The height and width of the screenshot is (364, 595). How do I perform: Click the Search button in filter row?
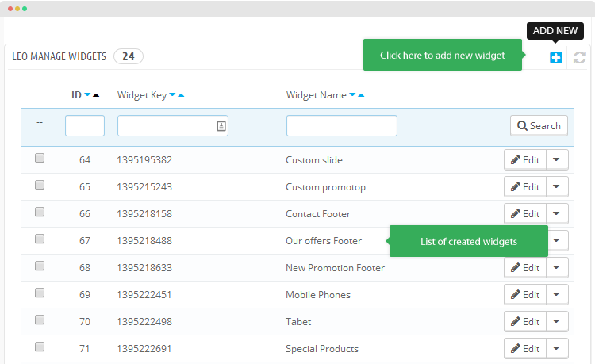(x=539, y=125)
